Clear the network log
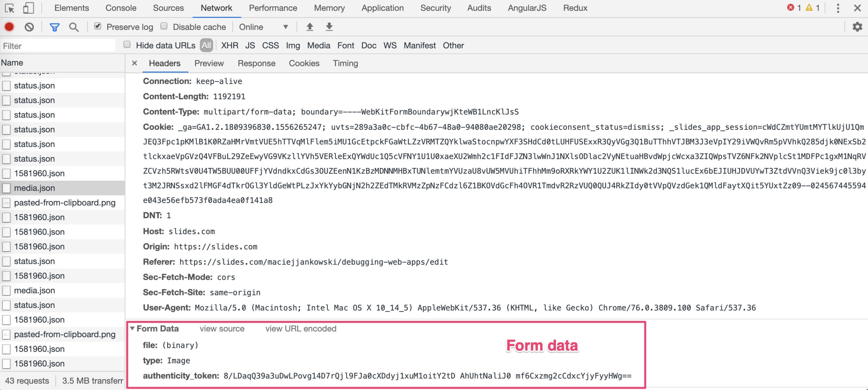The image size is (868, 390). click(x=30, y=27)
